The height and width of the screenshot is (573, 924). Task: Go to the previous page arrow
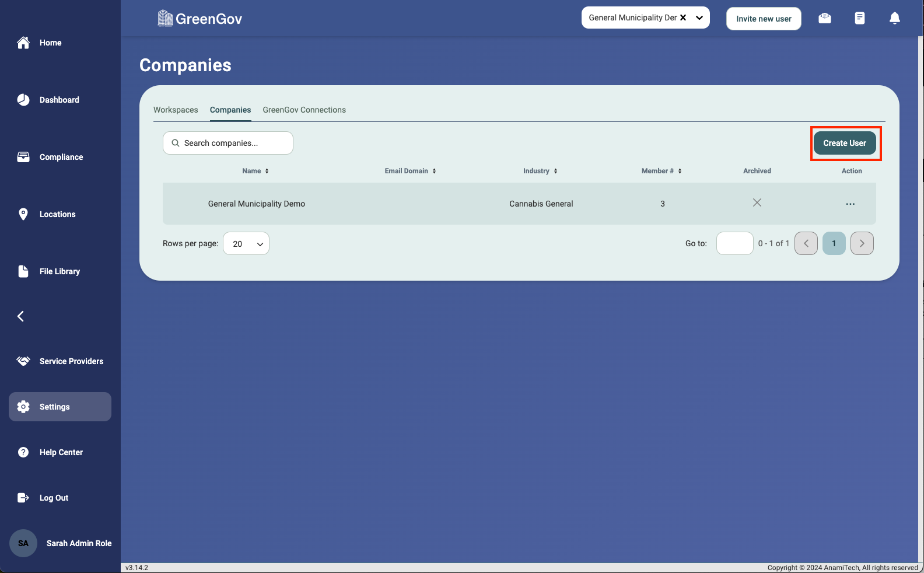[x=806, y=243]
